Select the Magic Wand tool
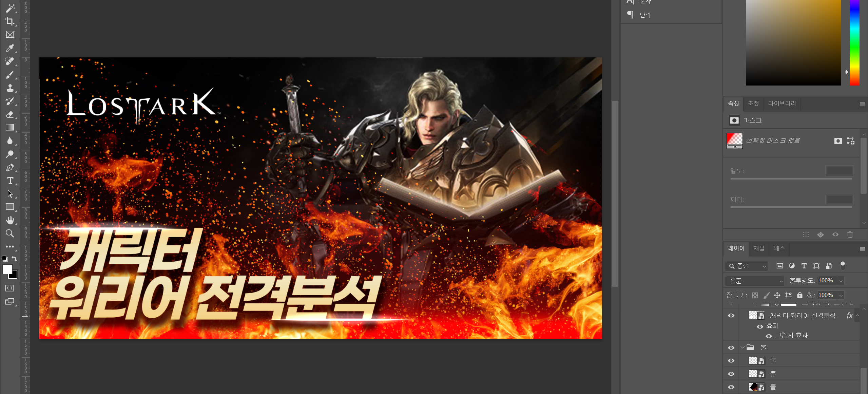Image resolution: width=868 pixels, height=394 pixels. [x=10, y=8]
